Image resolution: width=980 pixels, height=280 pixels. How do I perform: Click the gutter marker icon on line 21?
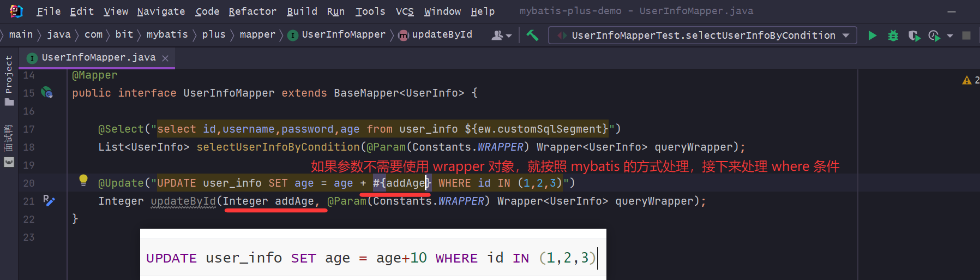pos(49,200)
